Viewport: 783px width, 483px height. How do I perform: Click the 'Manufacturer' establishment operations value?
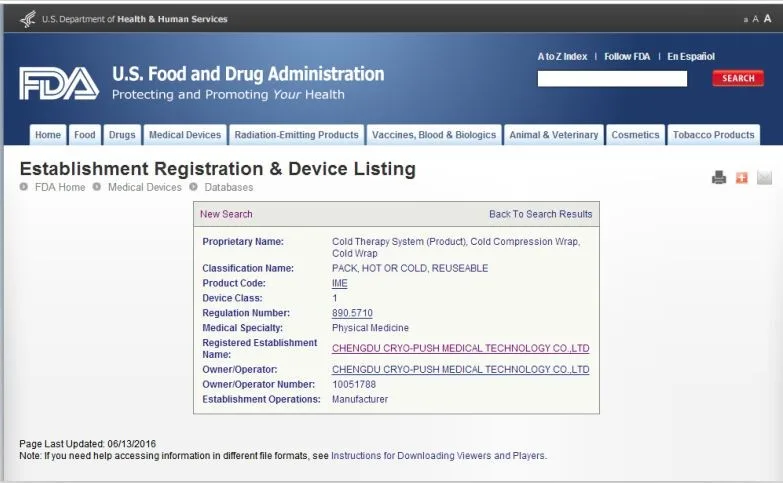[x=360, y=400]
